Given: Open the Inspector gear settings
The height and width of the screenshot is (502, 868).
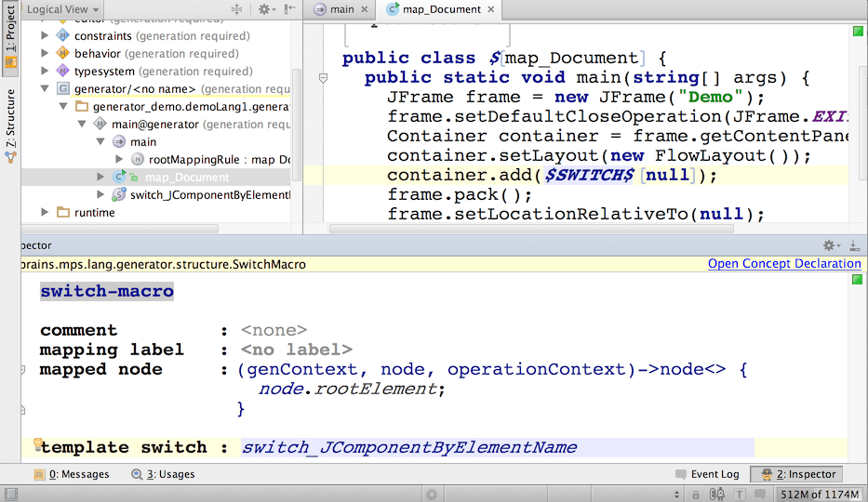Looking at the screenshot, I should (x=832, y=245).
